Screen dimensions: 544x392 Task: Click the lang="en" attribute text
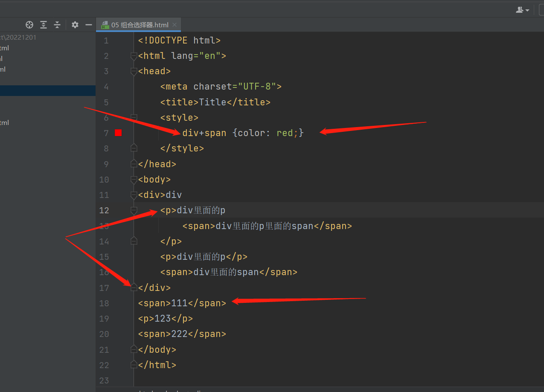[196, 56]
